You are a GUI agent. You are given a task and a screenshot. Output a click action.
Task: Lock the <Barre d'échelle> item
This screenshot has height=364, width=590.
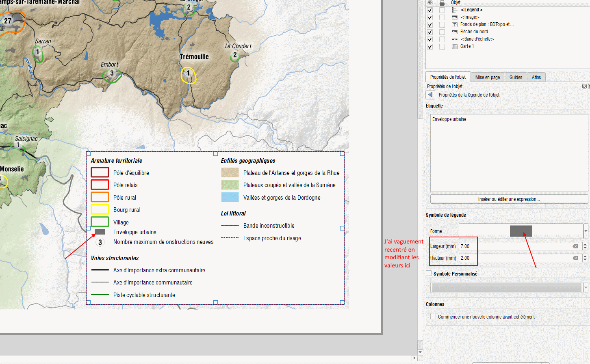point(442,39)
